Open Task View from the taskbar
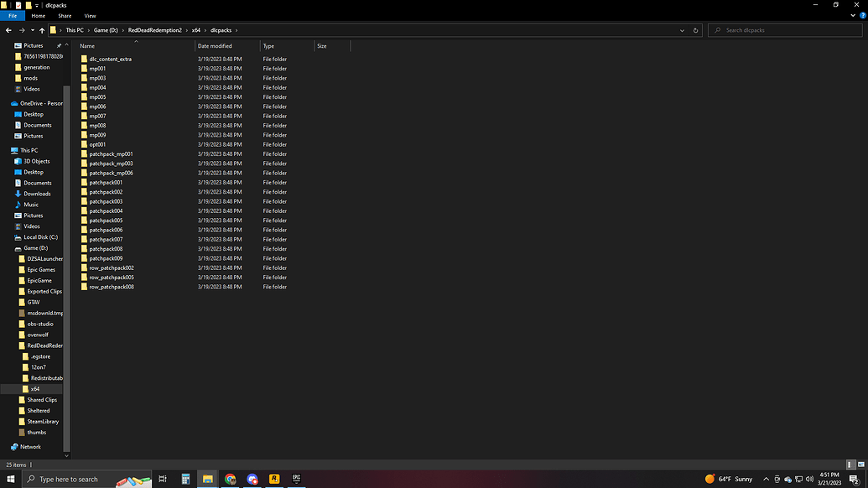 click(x=163, y=479)
